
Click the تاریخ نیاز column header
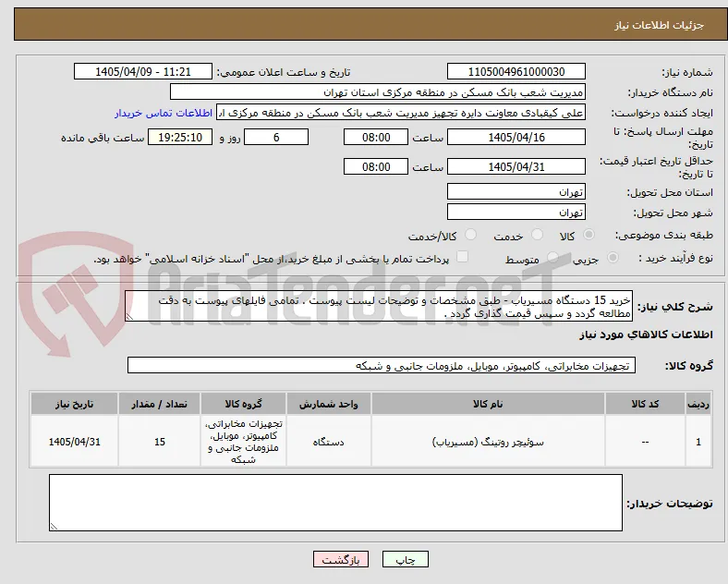coord(74,404)
